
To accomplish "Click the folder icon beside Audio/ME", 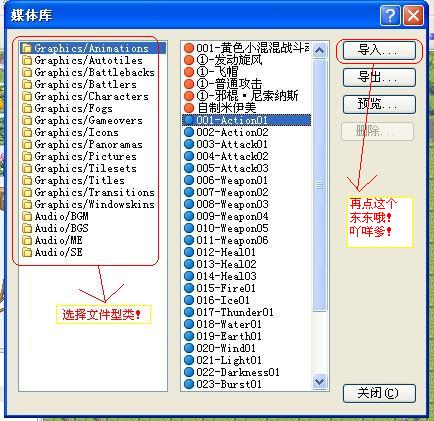I will tap(26, 240).
